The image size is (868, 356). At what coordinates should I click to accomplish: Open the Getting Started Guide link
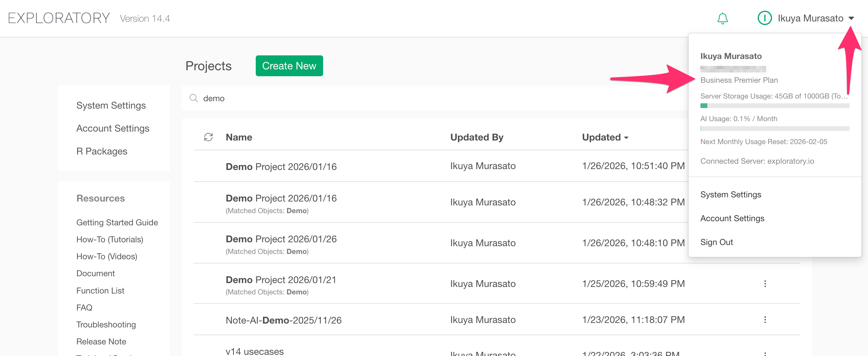tap(117, 222)
